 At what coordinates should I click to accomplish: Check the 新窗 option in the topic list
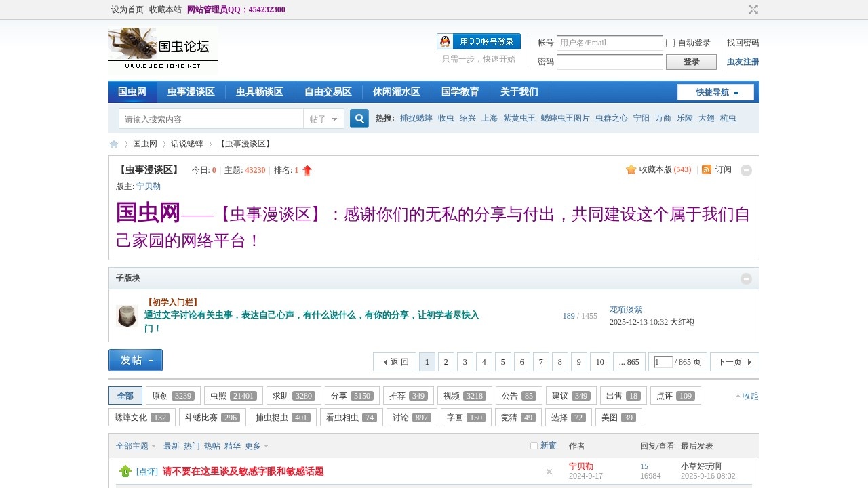(x=534, y=445)
